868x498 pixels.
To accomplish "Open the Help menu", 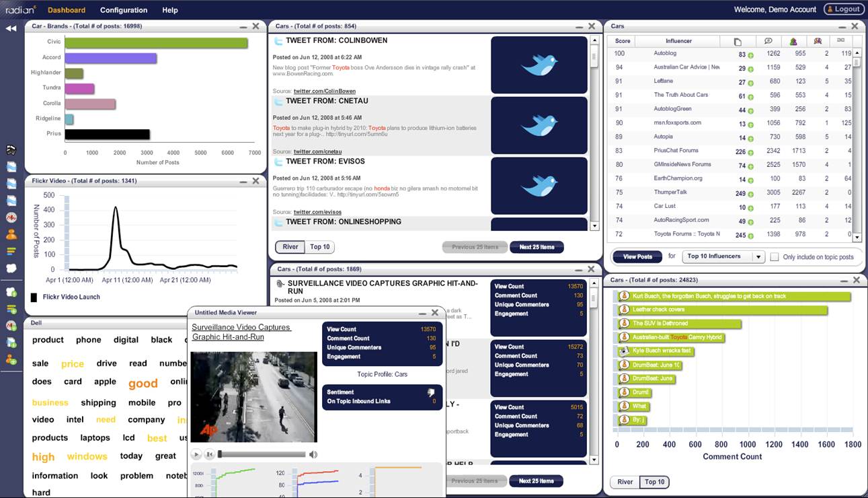I will tap(170, 10).
